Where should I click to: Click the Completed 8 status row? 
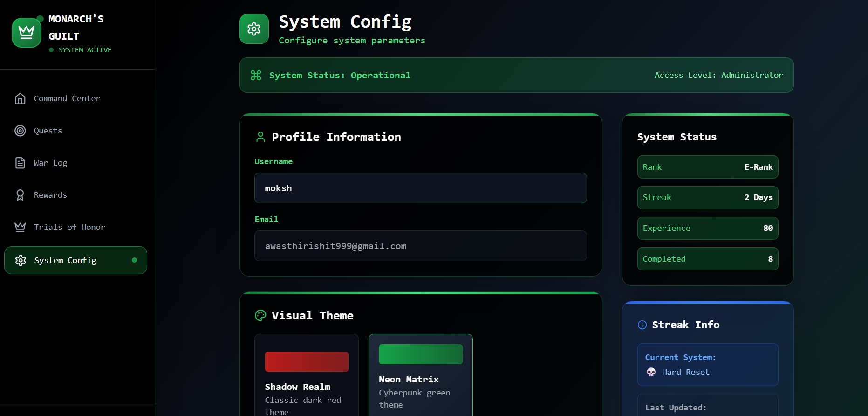[708, 259]
